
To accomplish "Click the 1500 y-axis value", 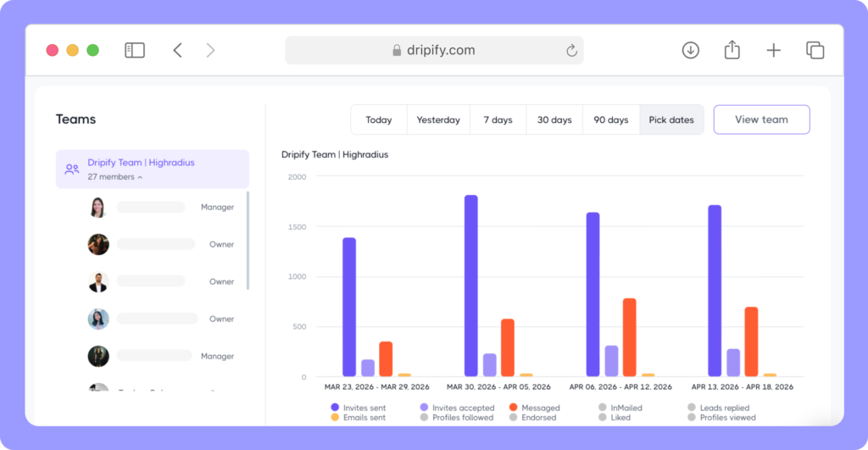I will (x=298, y=227).
